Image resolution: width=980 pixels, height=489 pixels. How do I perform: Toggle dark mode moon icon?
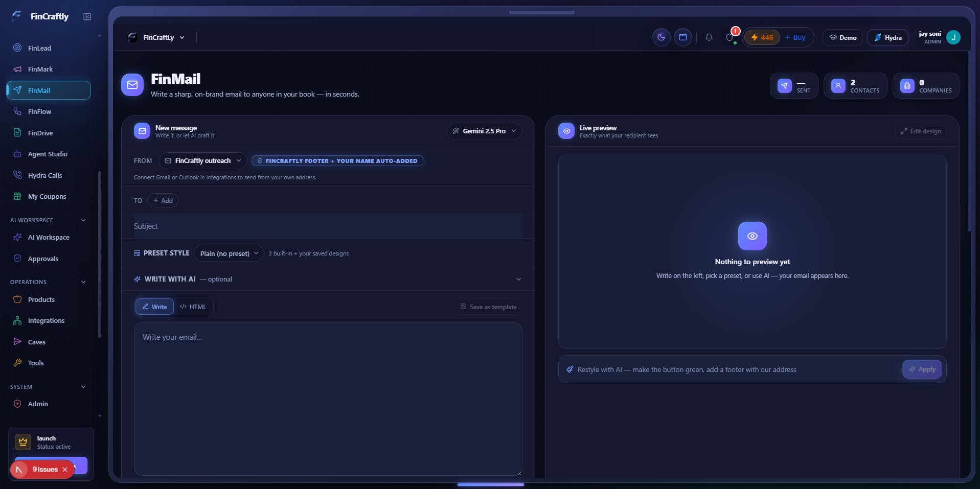(x=661, y=37)
